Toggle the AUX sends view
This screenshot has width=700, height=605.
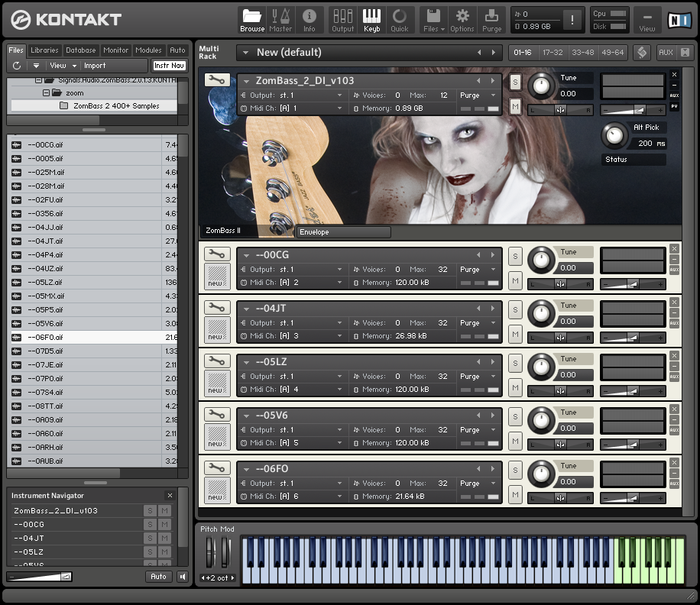click(x=666, y=52)
